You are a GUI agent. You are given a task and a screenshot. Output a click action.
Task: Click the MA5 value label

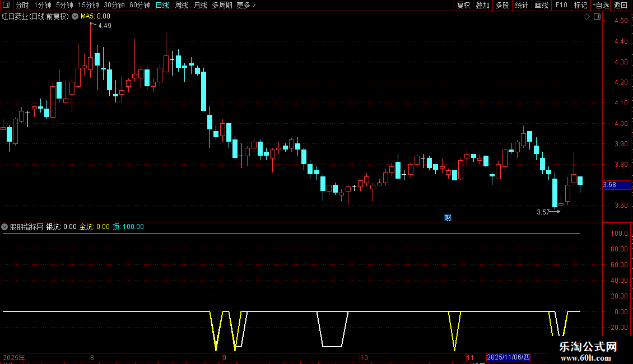(95, 16)
